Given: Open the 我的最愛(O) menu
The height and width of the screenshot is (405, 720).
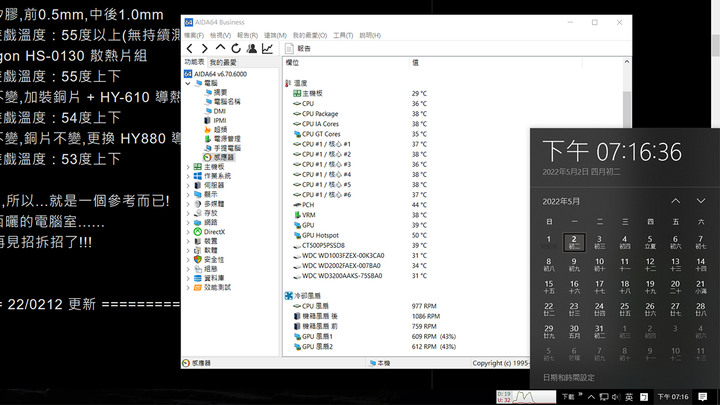Looking at the screenshot, I should (x=310, y=35).
